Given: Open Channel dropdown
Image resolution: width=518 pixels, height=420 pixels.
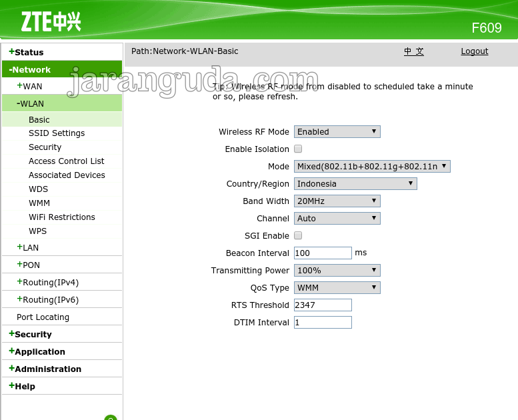Looking at the screenshot, I should click(337, 219).
